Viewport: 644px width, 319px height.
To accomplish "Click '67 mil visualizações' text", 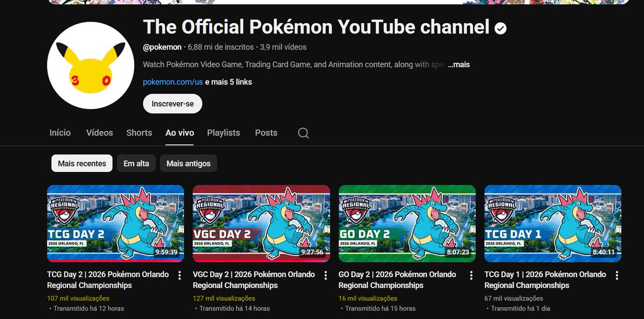I will click(x=514, y=298).
